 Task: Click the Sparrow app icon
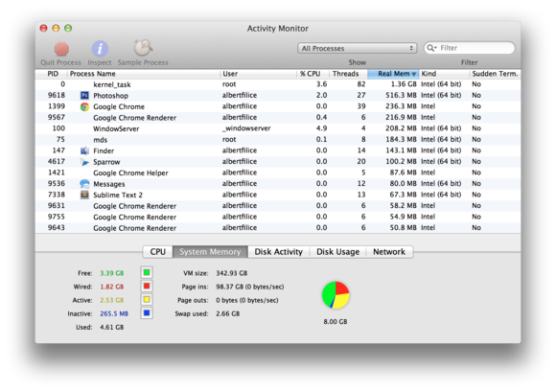pos(84,162)
